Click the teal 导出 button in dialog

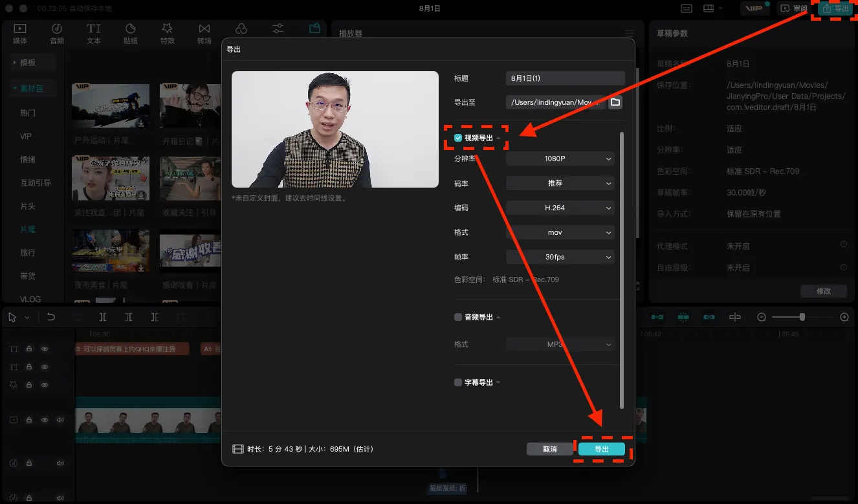point(602,449)
